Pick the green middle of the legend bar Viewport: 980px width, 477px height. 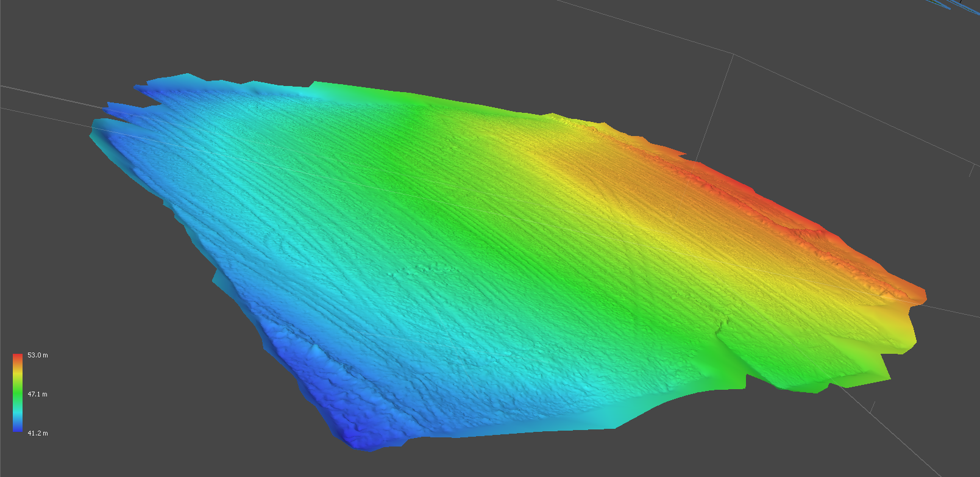tap(18, 393)
